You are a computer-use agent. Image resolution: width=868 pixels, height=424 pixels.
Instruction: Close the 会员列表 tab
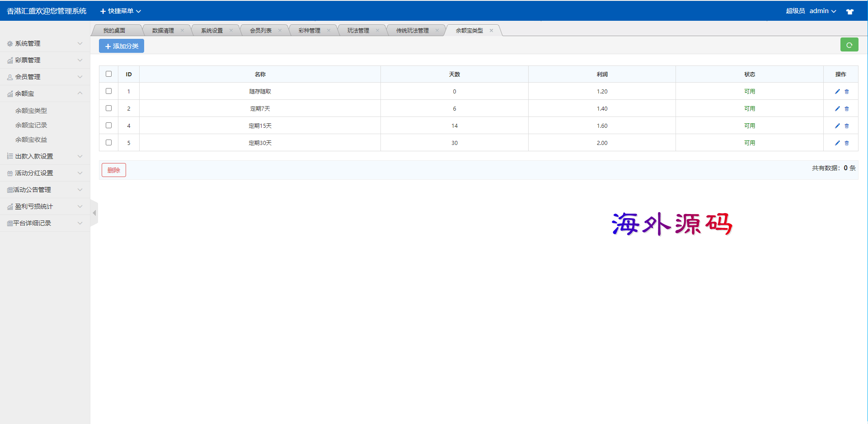pos(280,31)
